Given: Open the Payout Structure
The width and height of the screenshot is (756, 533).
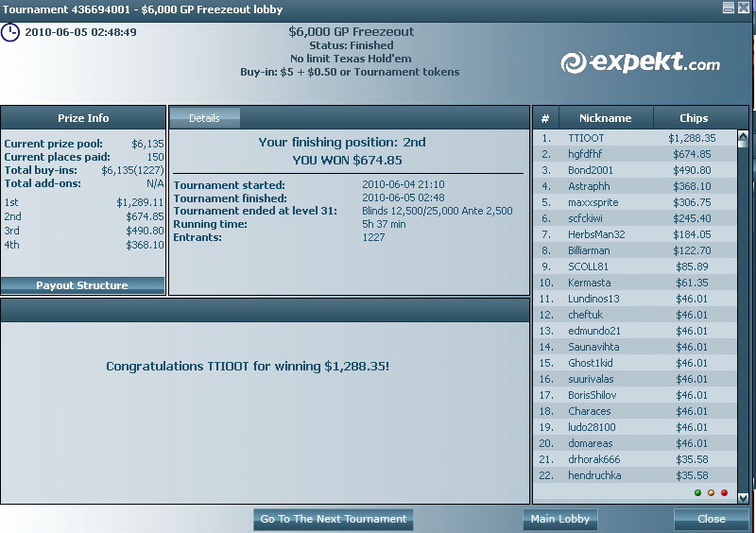Looking at the screenshot, I should pos(82,285).
